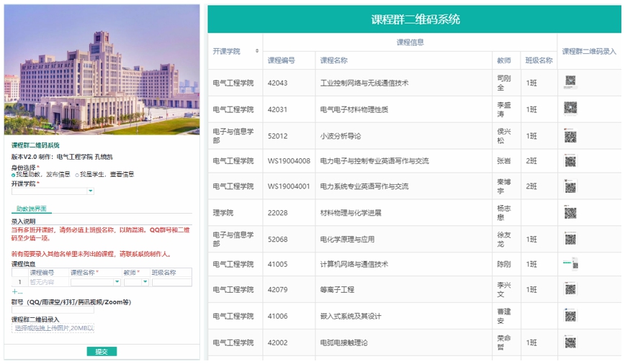Switch to the 助教端界面 tab
Screen dimensions: 625x364
[x=31, y=209]
